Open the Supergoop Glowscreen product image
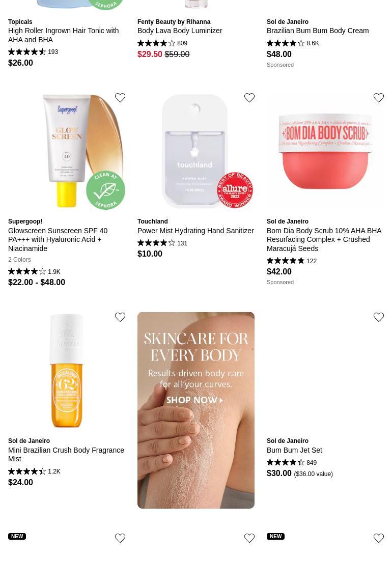 pyautogui.click(x=67, y=151)
